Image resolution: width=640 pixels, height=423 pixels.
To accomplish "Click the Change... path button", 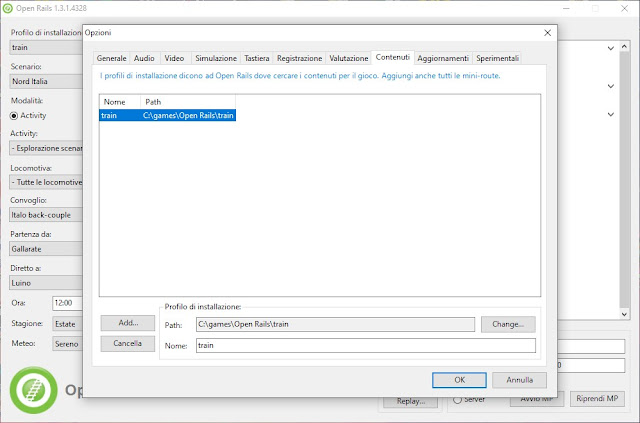I will click(508, 324).
